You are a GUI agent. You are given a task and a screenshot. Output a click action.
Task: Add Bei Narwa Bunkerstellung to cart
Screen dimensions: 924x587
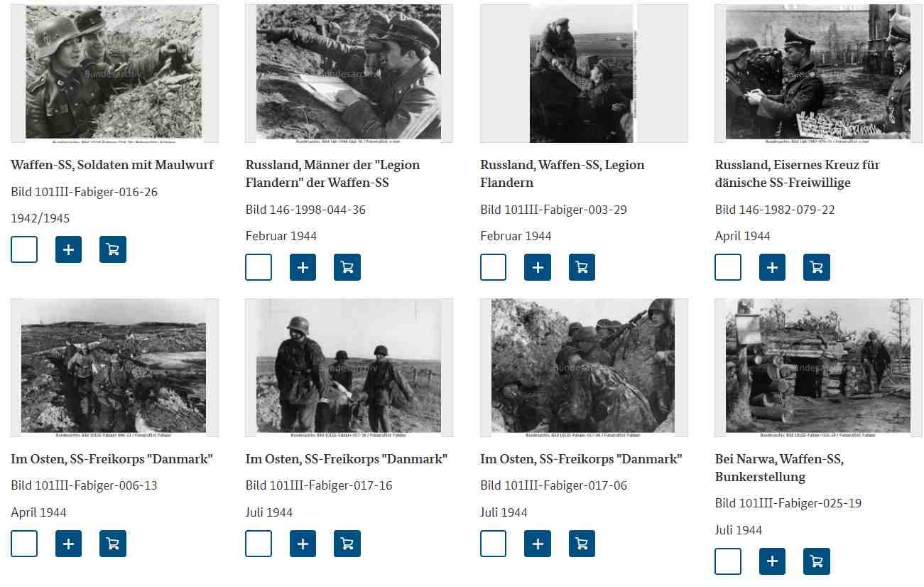point(817,561)
